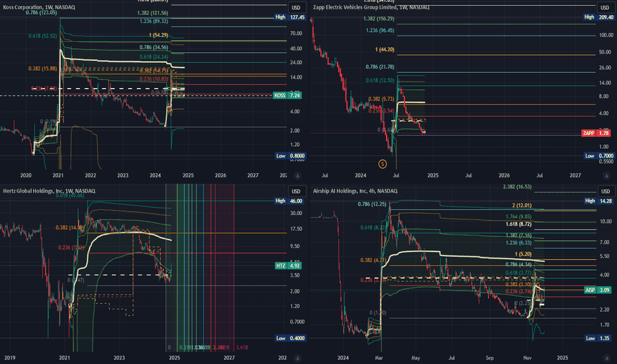Select the 1.382 (7.16) Fibonacci label
Screen dimensions: 617x364
518,236
